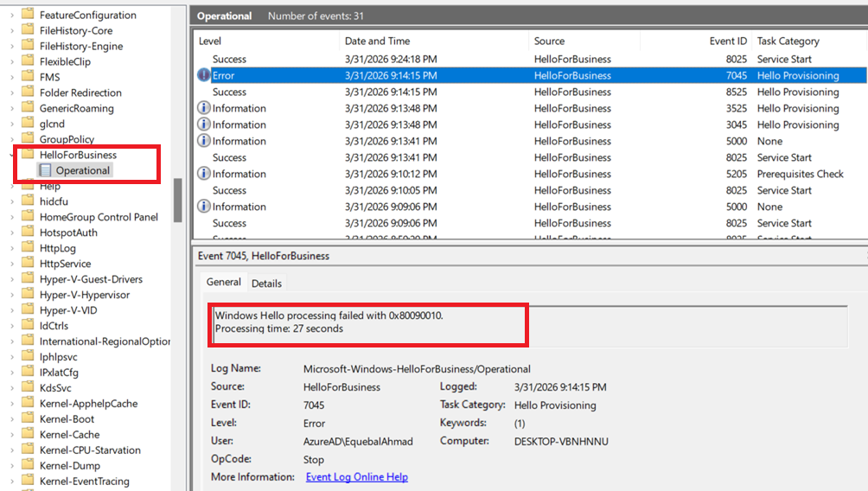Screen dimensions: 868x491
Task: Click the Kernel-Dump folder icon
Action: coord(28,465)
